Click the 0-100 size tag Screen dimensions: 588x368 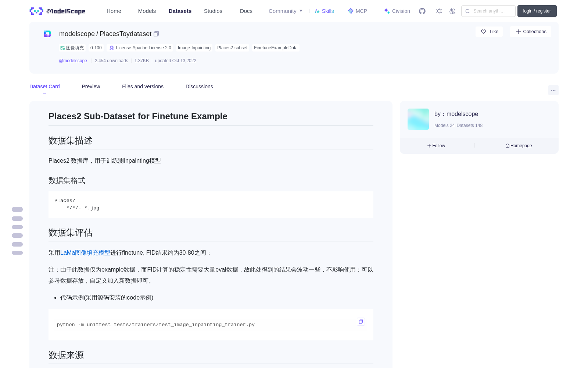[x=96, y=48]
